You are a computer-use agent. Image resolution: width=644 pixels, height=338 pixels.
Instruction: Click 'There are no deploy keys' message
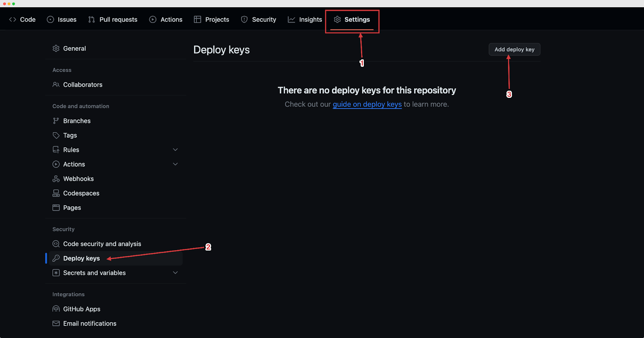tap(367, 90)
